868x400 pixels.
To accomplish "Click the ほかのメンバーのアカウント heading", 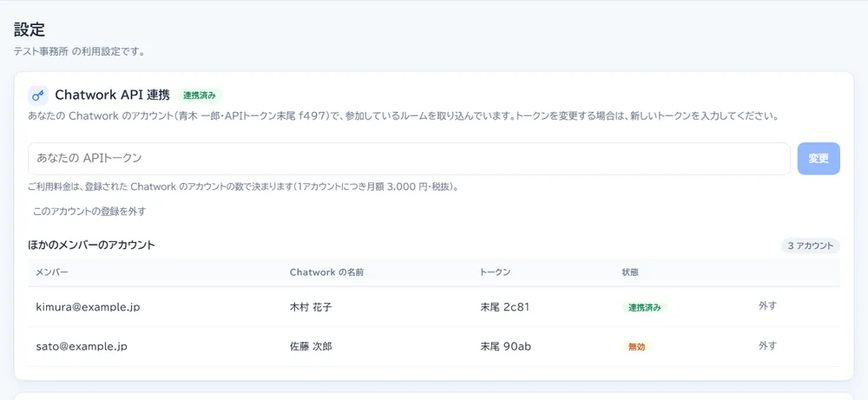I will [91, 245].
